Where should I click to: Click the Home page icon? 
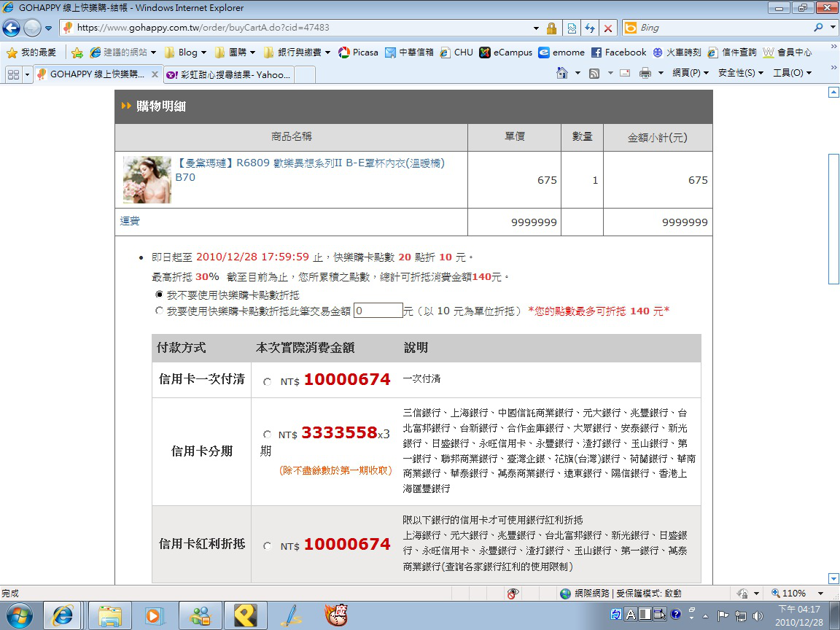click(x=562, y=73)
